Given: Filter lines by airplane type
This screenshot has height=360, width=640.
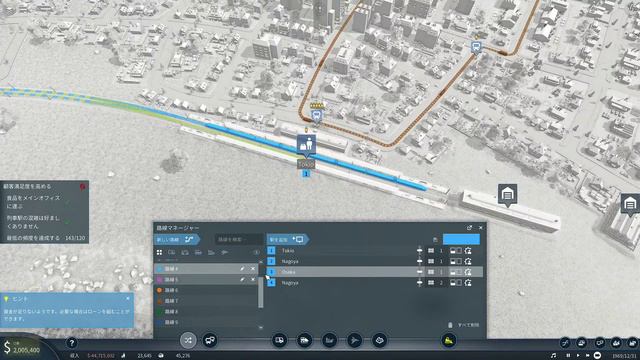Looking at the screenshot, I should pyautogui.click(x=224, y=253).
